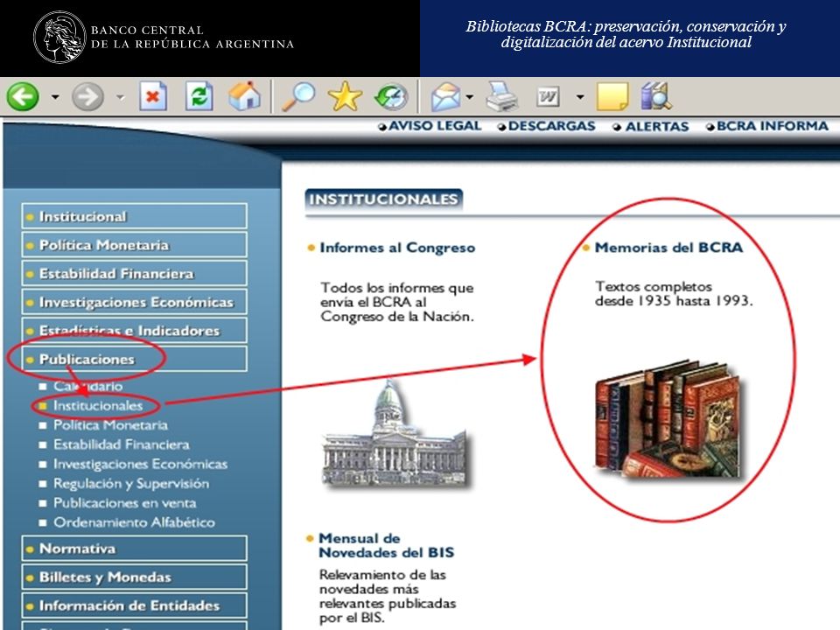The width and height of the screenshot is (840, 630).
Task: Click text 'Textos completos desde 1935 hasta 1993.'
Action: point(674,294)
